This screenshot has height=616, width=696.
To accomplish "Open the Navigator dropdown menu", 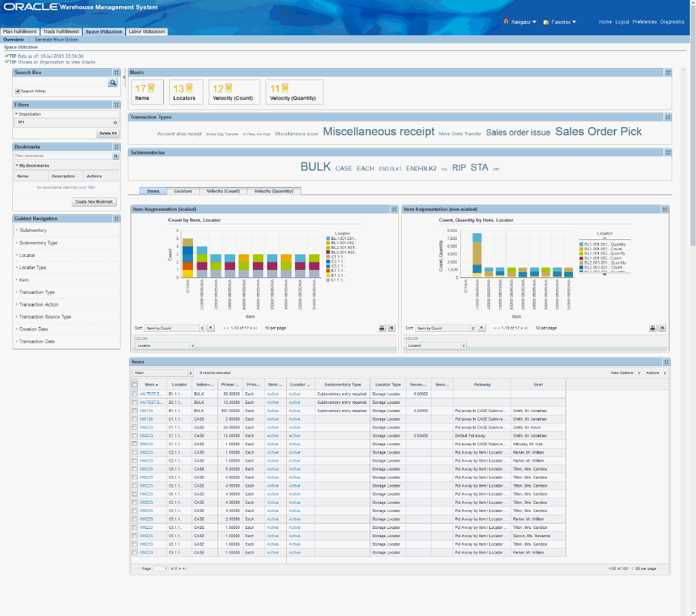I will pos(524,22).
